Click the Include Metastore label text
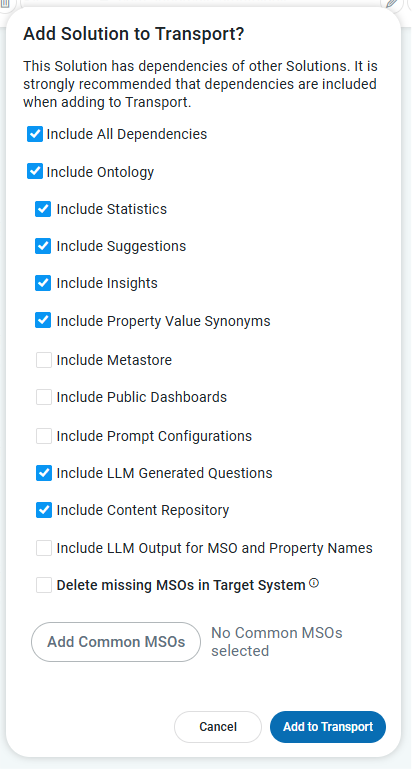 114,360
